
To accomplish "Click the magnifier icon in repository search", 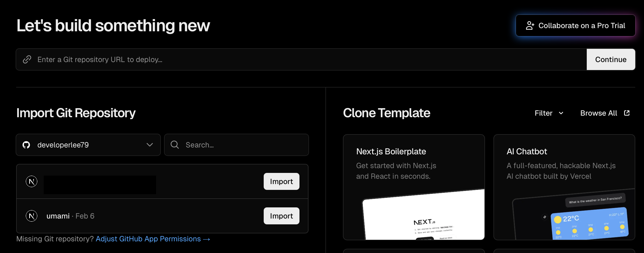I will (x=175, y=145).
